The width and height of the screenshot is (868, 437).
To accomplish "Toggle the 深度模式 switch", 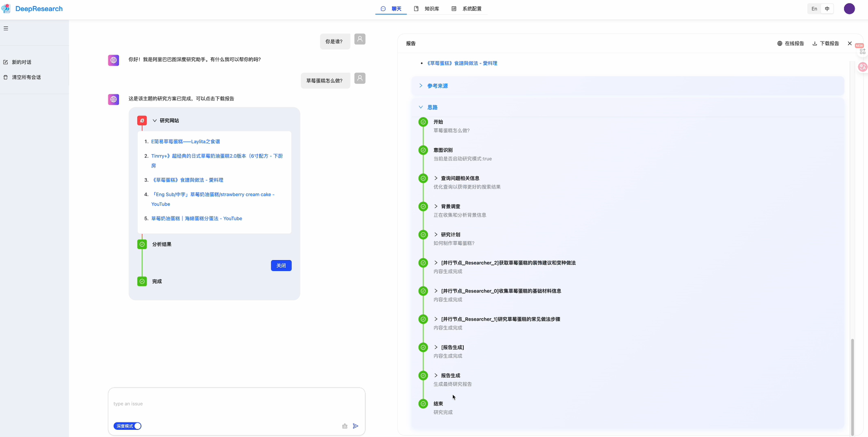I will (127, 426).
